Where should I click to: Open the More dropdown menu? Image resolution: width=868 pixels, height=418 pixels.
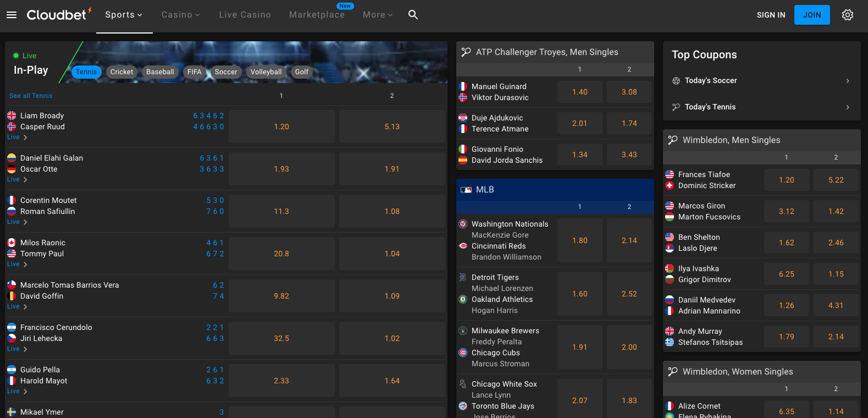pyautogui.click(x=378, y=15)
